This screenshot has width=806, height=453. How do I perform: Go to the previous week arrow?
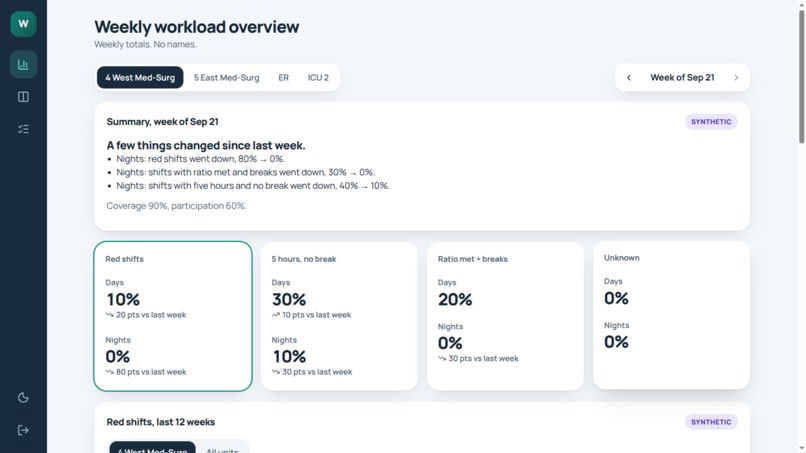(629, 78)
